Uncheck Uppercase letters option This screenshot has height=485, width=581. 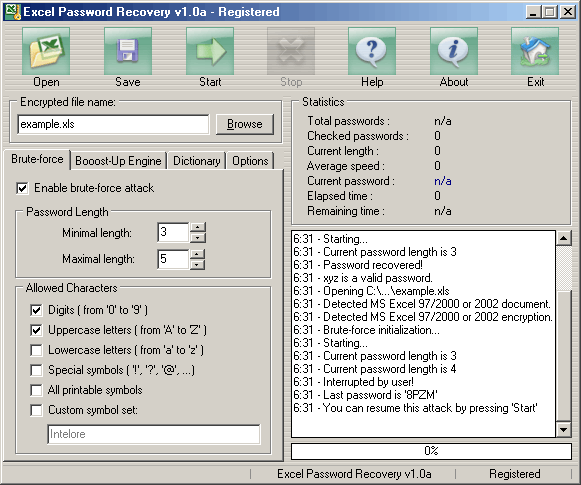pyautogui.click(x=36, y=330)
